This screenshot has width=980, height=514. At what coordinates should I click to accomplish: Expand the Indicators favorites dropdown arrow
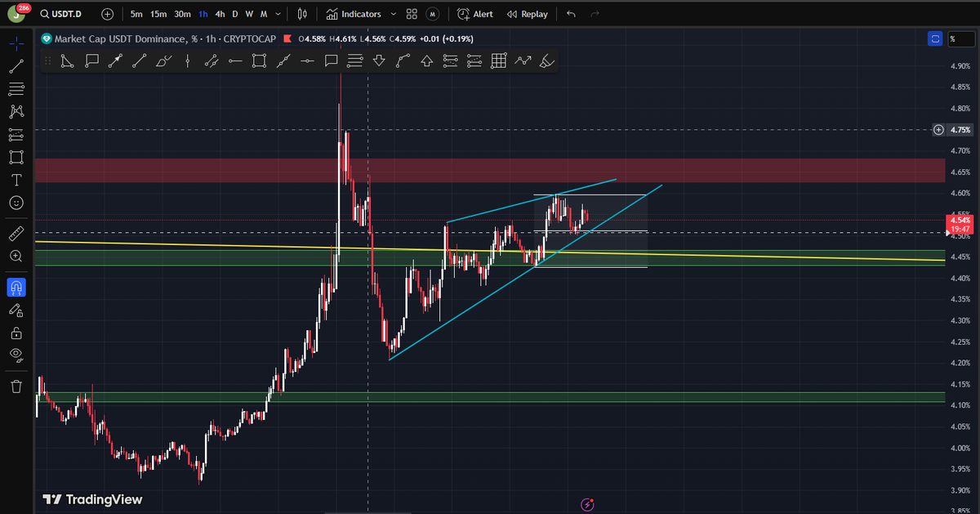click(394, 14)
